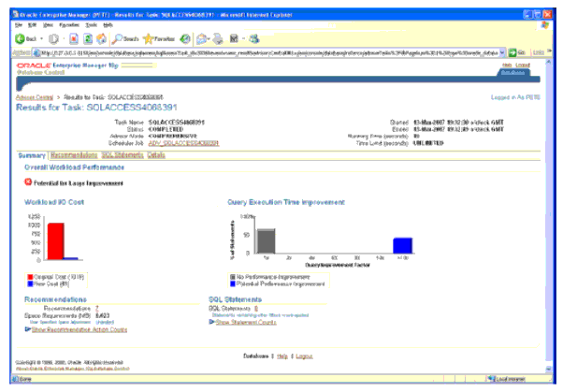Switch to the Recommendations tab
Image resolution: width=563 pixels, height=392 pixels.
pyautogui.click(x=74, y=155)
